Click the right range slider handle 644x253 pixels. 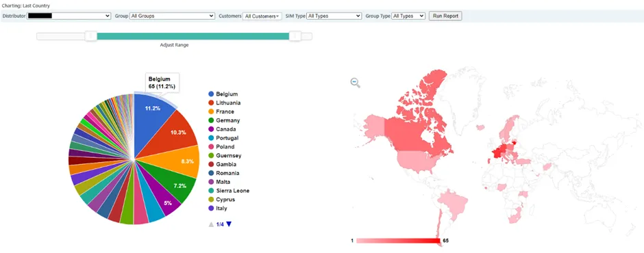click(x=295, y=36)
